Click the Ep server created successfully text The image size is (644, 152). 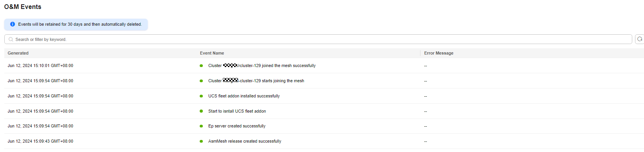(237, 126)
